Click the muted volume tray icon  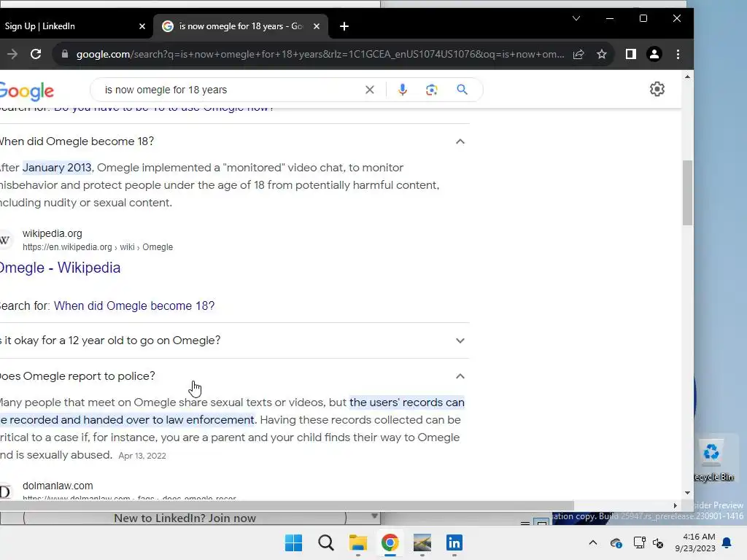658,542
